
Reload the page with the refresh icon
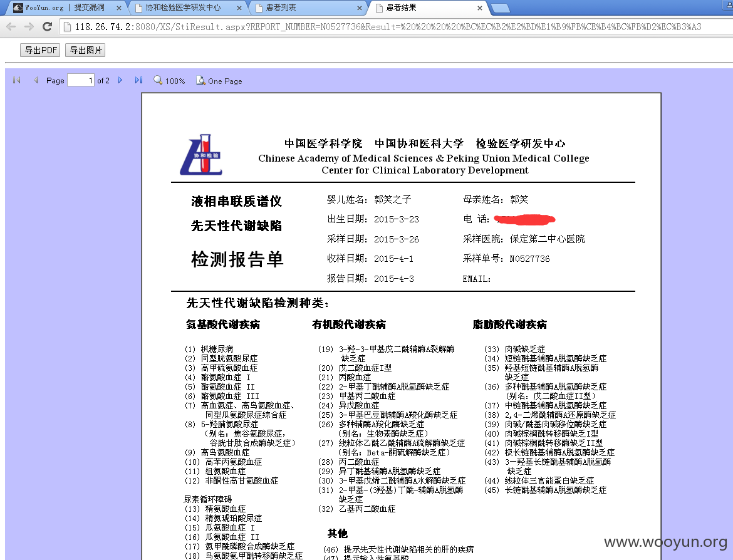[47, 27]
